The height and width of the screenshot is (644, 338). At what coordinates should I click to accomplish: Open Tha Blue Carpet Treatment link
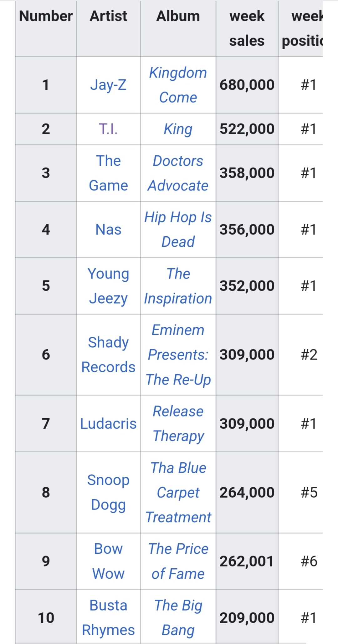pos(178,492)
